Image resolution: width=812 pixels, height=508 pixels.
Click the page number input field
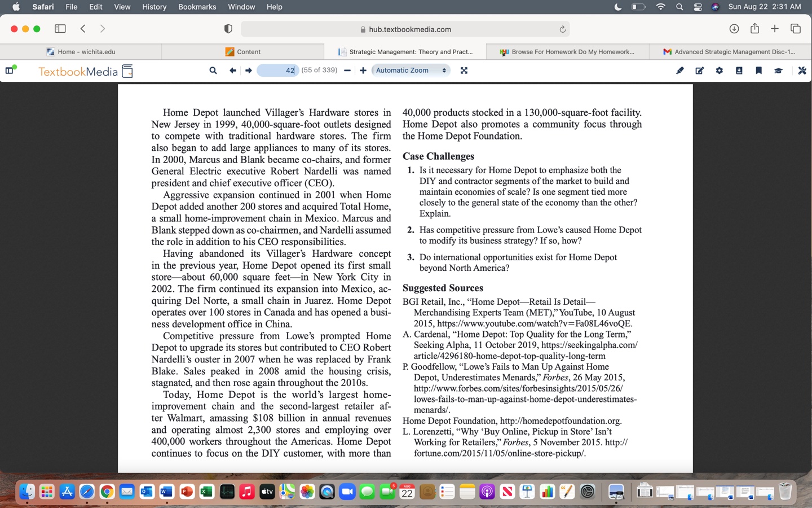pyautogui.click(x=277, y=71)
